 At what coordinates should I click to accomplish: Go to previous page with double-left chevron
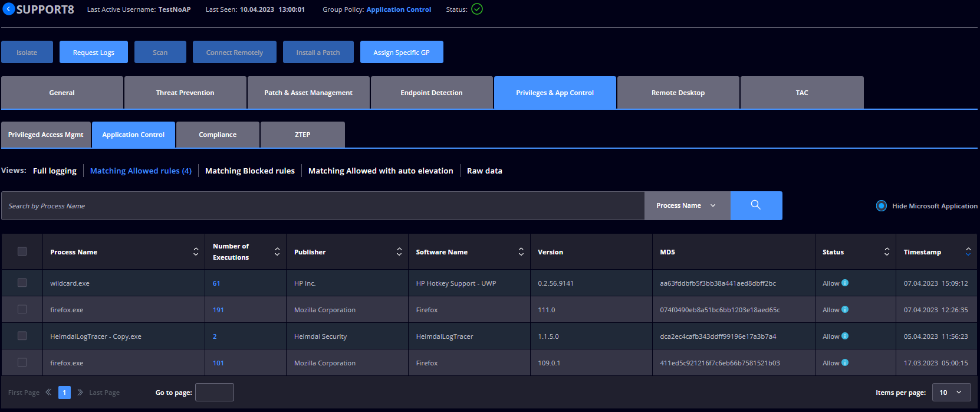click(48, 392)
